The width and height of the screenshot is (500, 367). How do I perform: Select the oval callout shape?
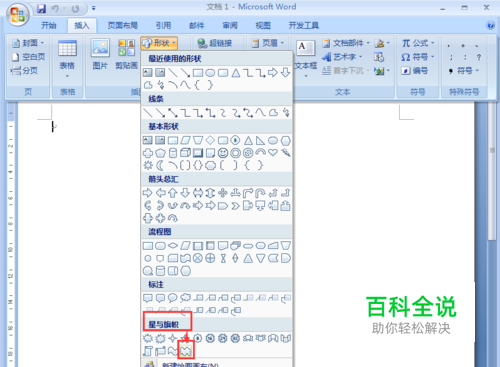click(x=173, y=298)
